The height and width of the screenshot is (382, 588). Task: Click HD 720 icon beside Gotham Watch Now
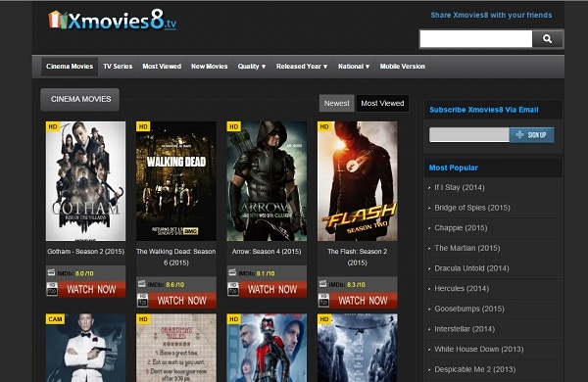[52, 289]
